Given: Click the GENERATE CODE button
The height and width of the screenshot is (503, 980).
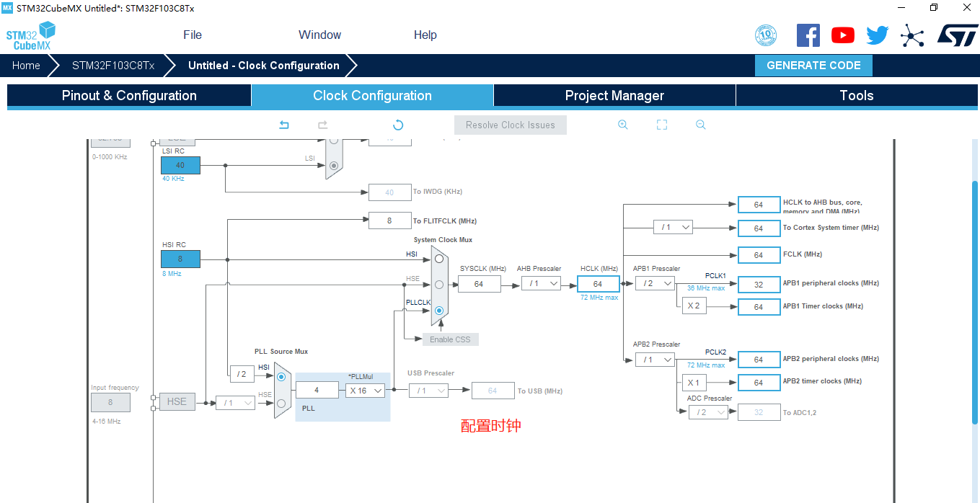Looking at the screenshot, I should pyautogui.click(x=813, y=66).
